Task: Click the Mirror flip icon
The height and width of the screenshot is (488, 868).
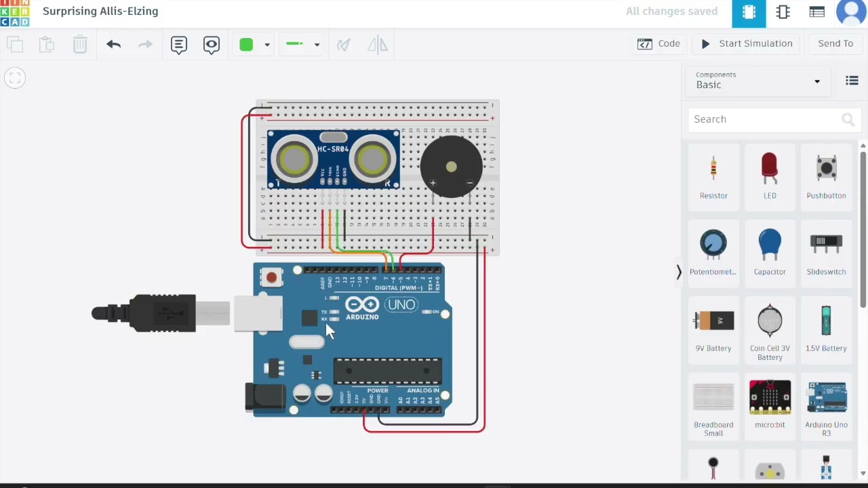Action: [x=378, y=45]
